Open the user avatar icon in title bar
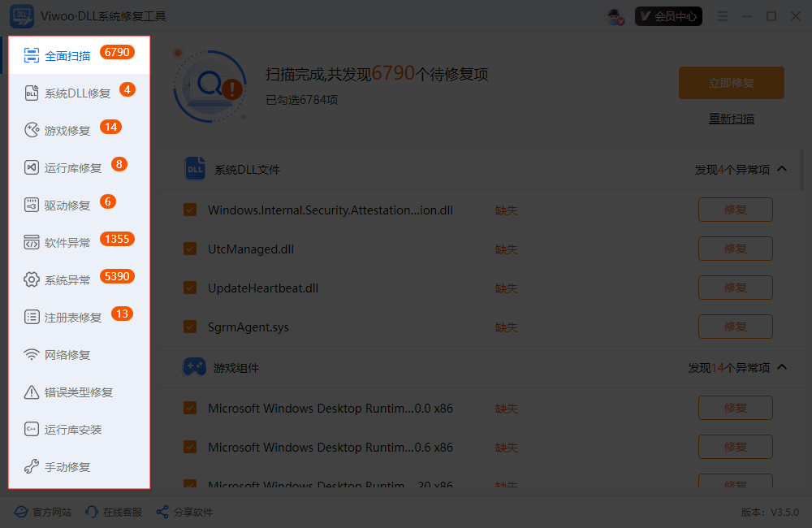 pos(615,16)
